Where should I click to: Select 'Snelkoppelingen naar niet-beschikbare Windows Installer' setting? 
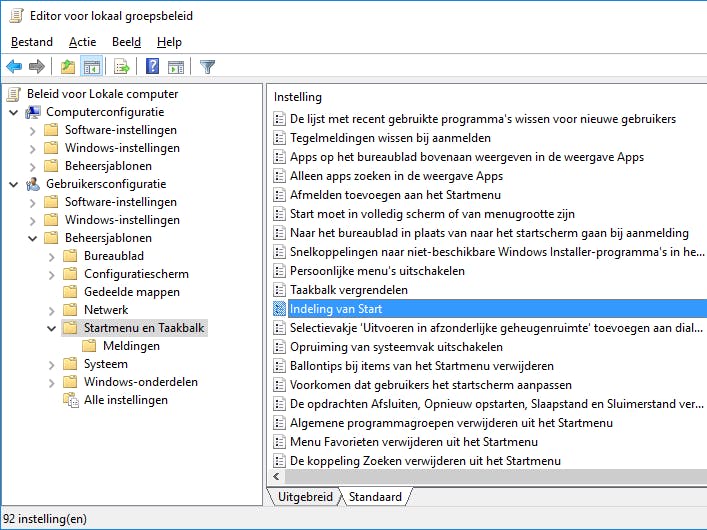(x=497, y=252)
